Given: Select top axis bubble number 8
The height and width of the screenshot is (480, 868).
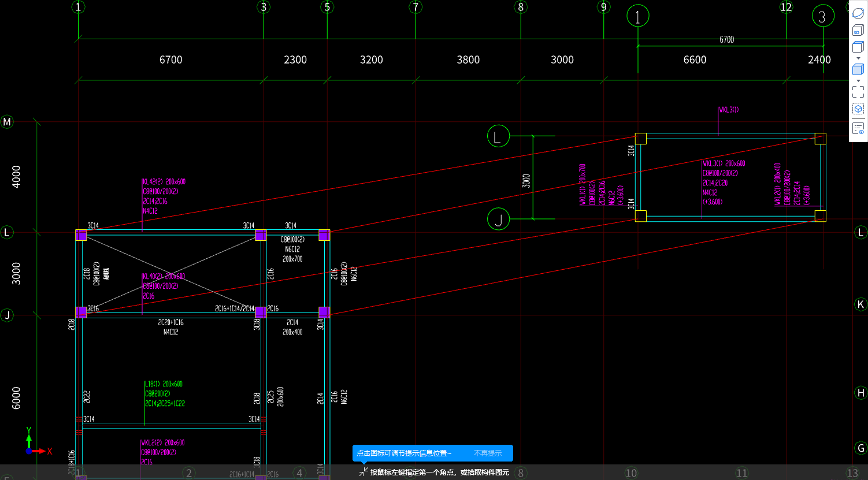Looking at the screenshot, I should coord(521,7).
